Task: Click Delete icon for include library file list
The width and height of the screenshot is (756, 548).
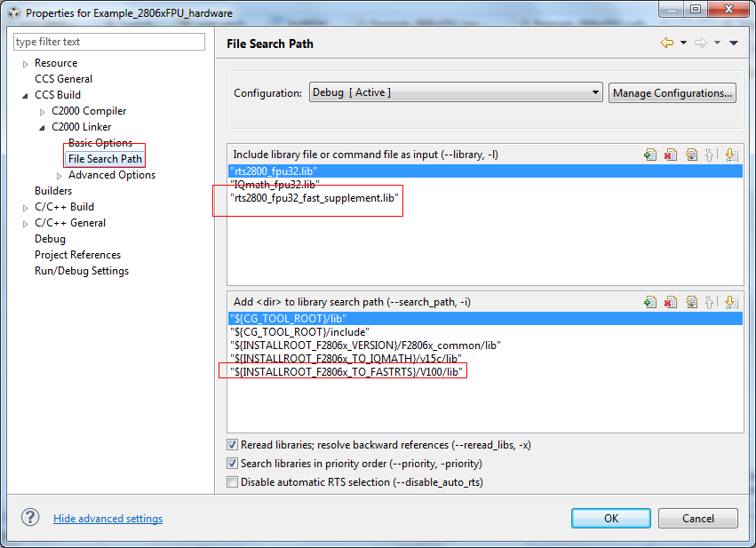Action: (x=671, y=155)
